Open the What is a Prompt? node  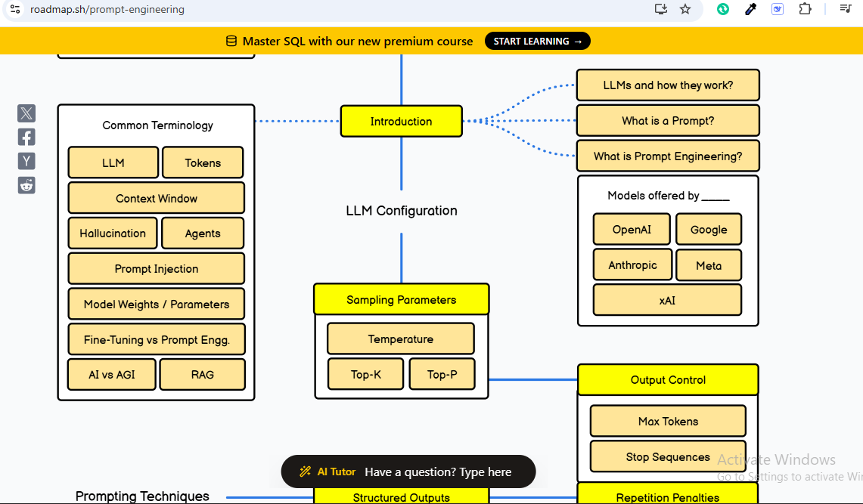tap(668, 120)
